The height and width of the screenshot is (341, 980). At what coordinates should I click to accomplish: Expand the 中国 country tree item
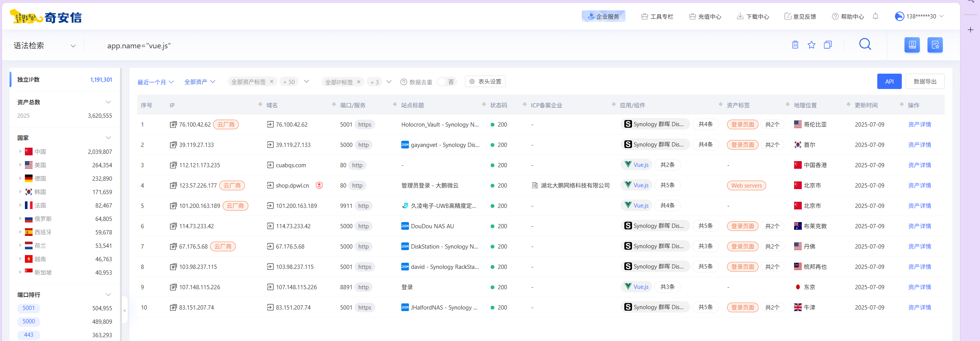pyautogui.click(x=20, y=152)
